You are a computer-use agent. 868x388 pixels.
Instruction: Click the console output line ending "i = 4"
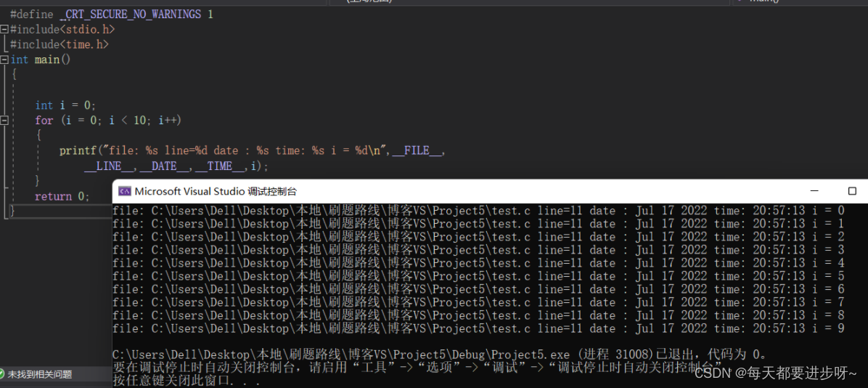[x=478, y=263]
